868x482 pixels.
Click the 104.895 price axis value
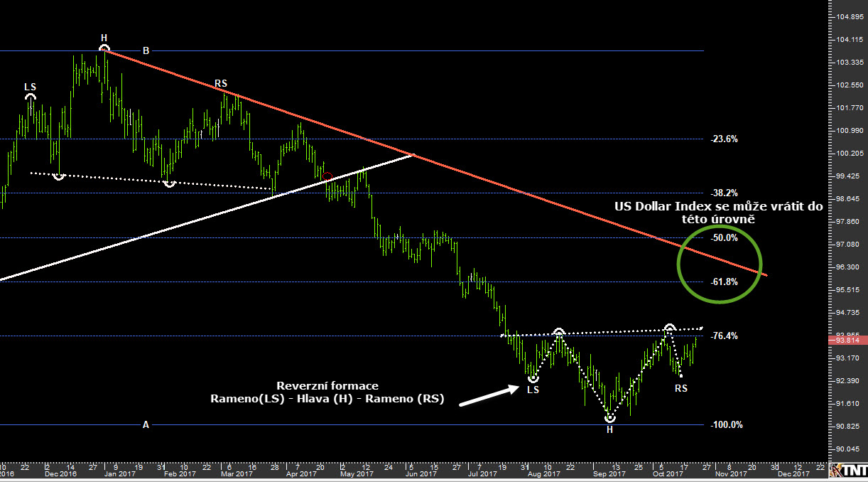[x=850, y=17]
